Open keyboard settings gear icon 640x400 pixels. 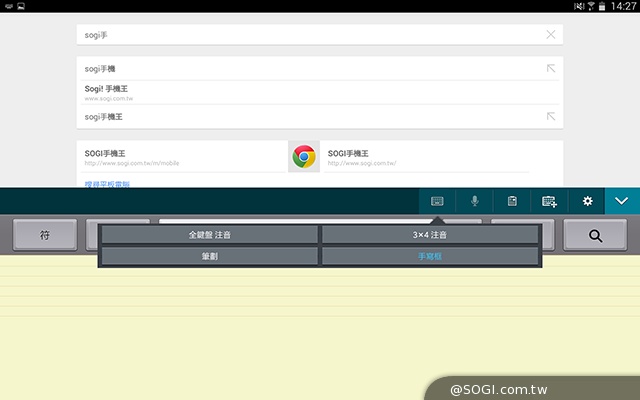coord(587,201)
